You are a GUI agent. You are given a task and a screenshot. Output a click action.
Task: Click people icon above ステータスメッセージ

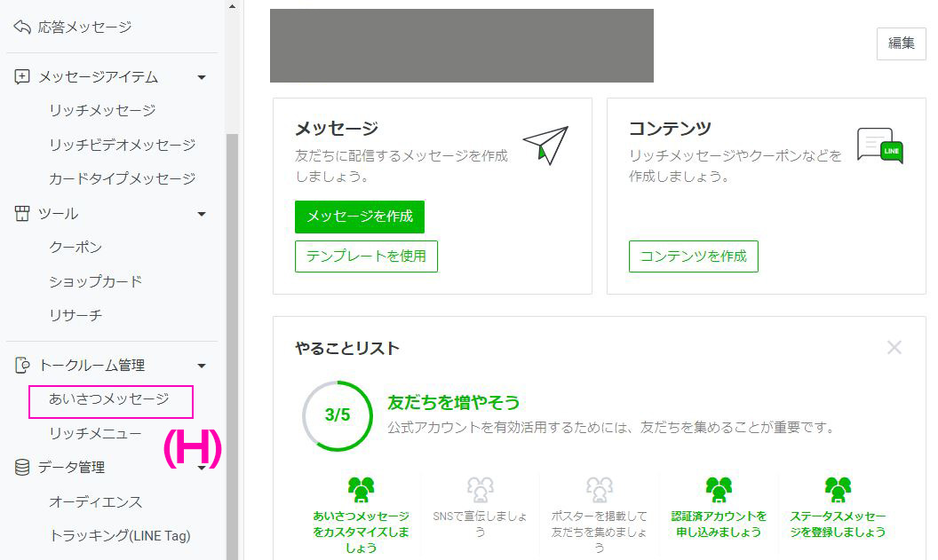coord(839,490)
